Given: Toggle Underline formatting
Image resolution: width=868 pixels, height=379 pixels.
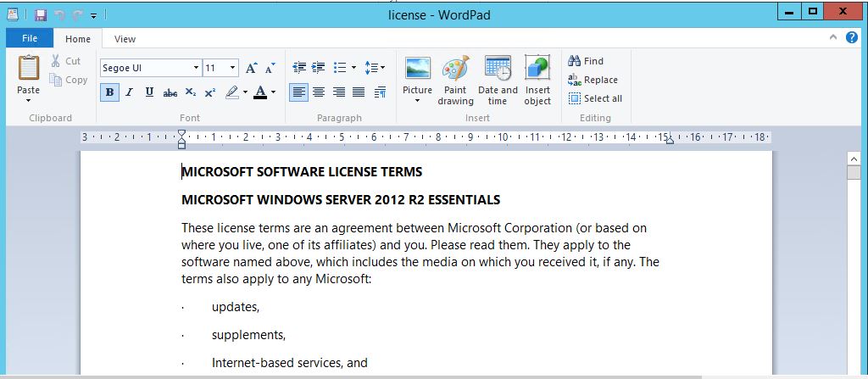Looking at the screenshot, I should pos(149,92).
